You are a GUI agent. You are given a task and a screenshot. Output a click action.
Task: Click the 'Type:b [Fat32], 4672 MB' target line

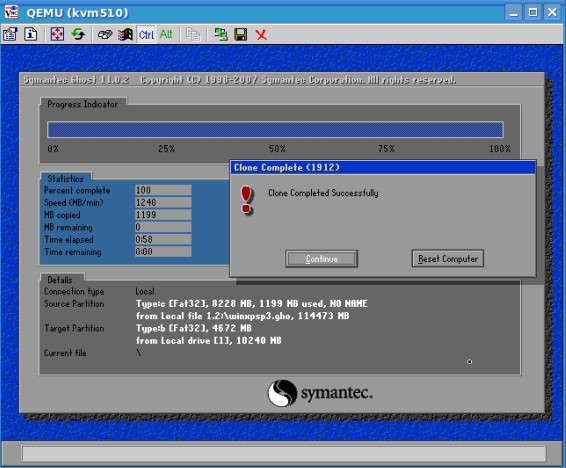pos(193,328)
